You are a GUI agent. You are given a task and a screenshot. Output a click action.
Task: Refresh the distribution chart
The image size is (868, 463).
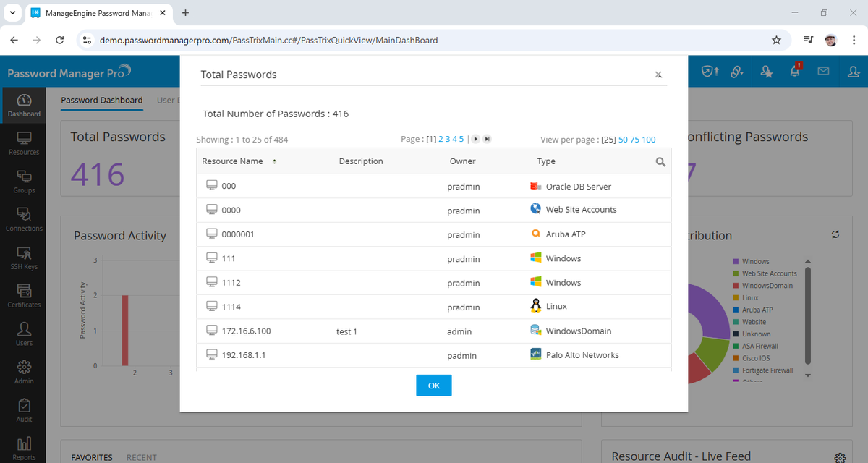[x=835, y=234]
